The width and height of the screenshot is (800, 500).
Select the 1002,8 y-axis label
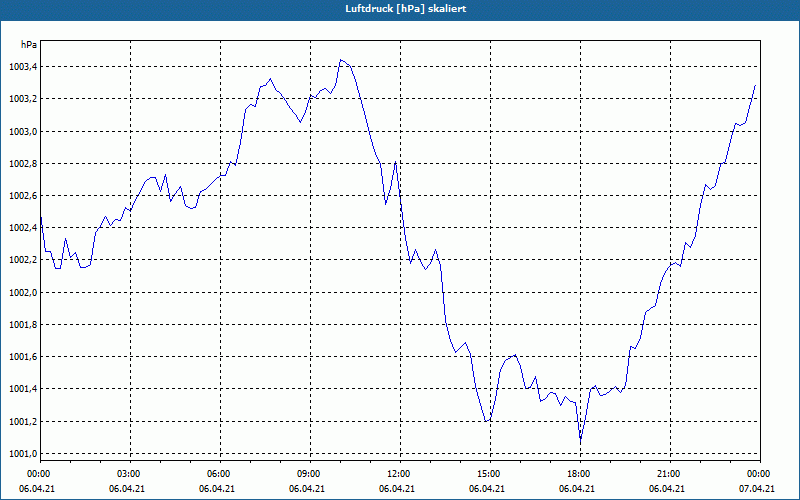tap(22, 164)
